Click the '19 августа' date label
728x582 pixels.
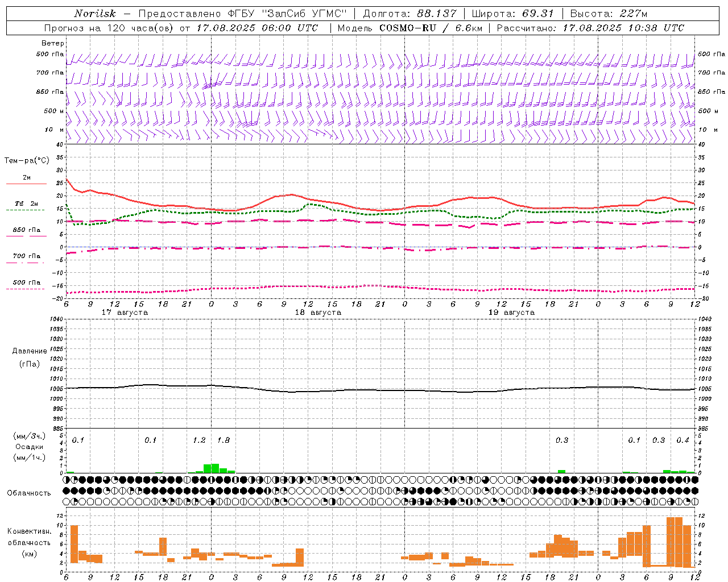point(511,313)
